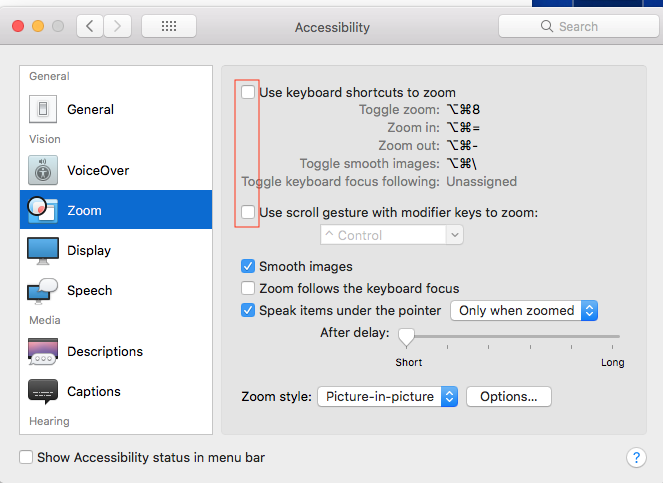Open the Picture-in-picture zoom style dropdown

pyautogui.click(x=387, y=396)
